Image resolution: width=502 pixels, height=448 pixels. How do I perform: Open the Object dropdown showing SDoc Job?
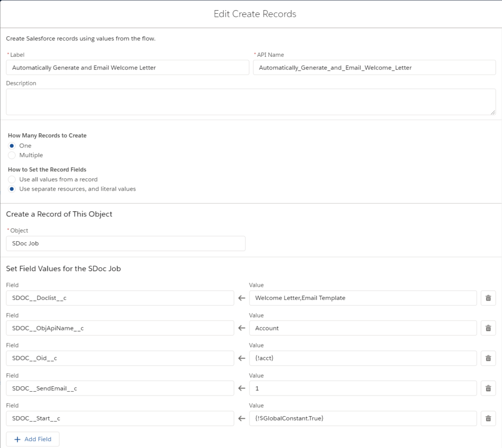(125, 243)
